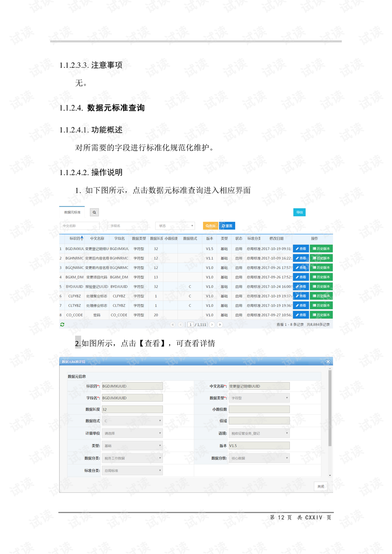Click the magnifier search icon beside 数据元标准 tab
This screenshot has width=392, height=554.
coord(94,212)
